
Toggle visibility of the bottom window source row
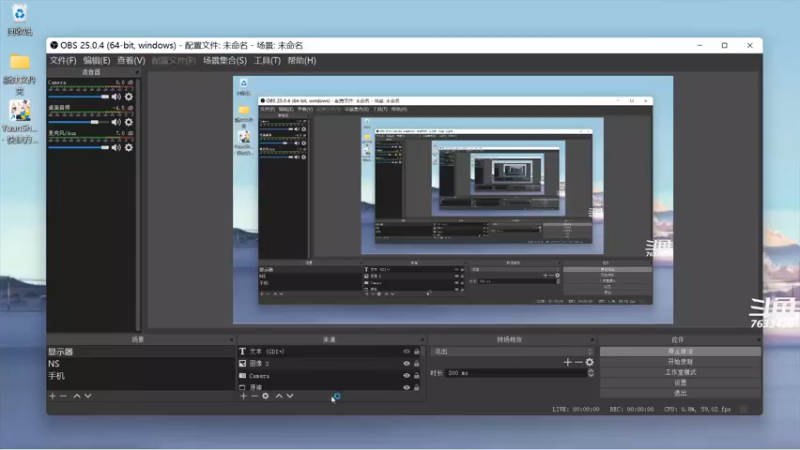click(x=407, y=387)
